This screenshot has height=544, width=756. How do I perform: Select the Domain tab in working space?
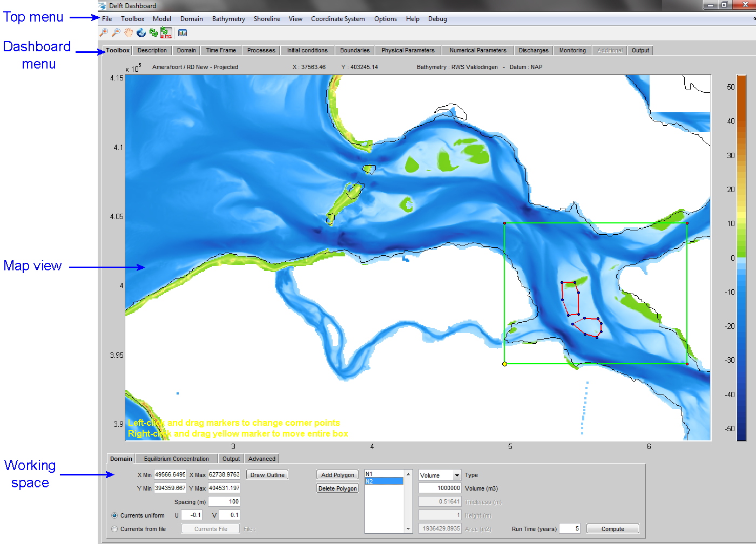(x=121, y=459)
